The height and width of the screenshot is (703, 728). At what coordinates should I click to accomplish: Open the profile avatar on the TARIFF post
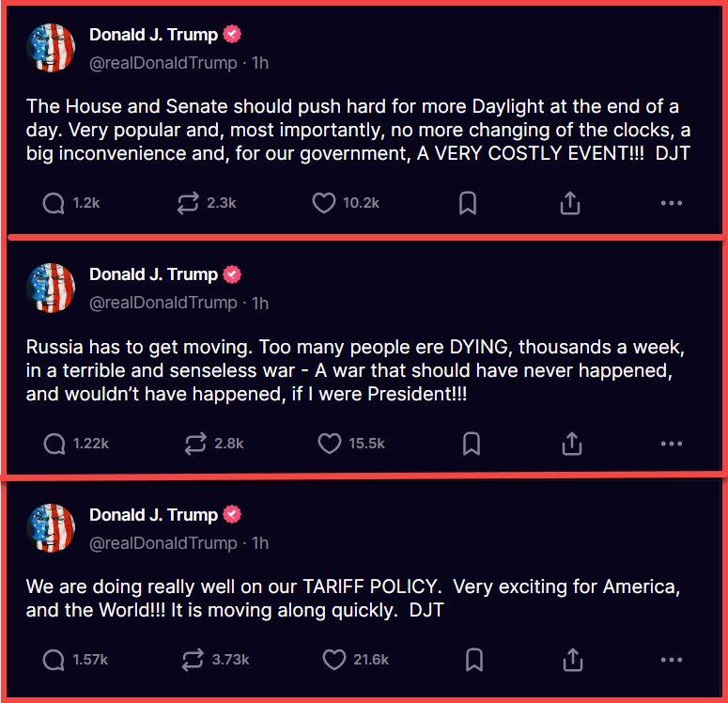point(52,527)
